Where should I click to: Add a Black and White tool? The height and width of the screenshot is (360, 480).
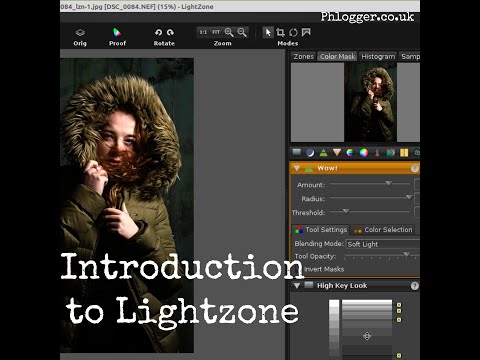(390, 153)
